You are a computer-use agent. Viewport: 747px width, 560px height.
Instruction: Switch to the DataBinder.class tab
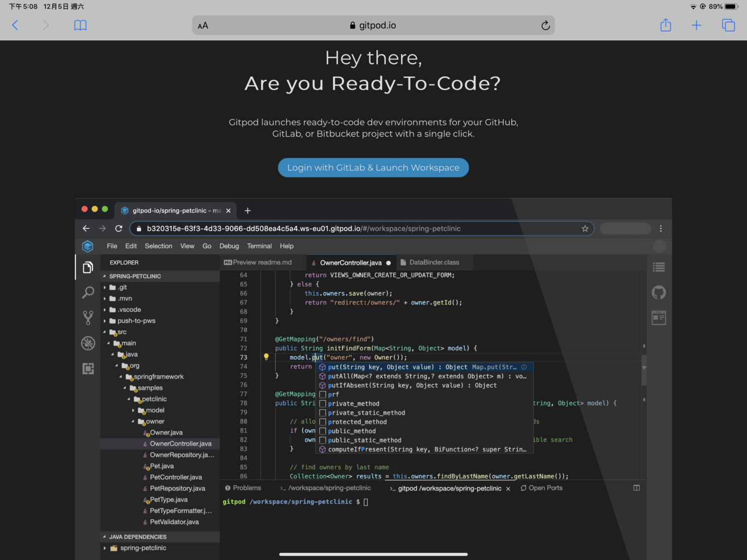click(434, 262)
